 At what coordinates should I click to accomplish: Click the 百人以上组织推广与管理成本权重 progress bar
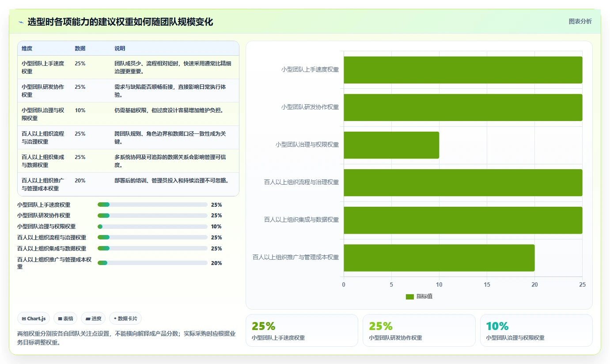(152, 263)
